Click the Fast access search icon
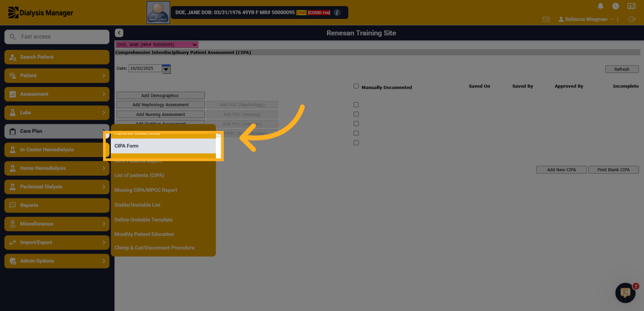 click(x=13, y=37)
